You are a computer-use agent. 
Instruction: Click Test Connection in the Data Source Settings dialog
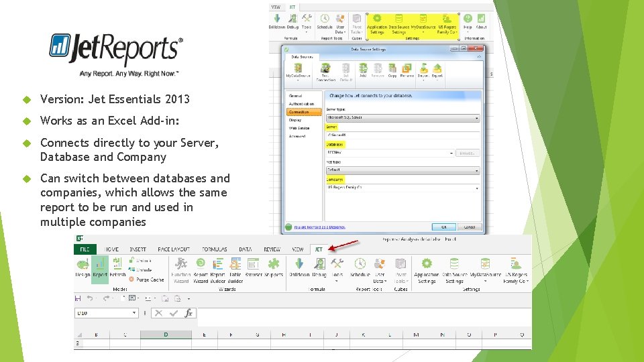click(325, 72)
